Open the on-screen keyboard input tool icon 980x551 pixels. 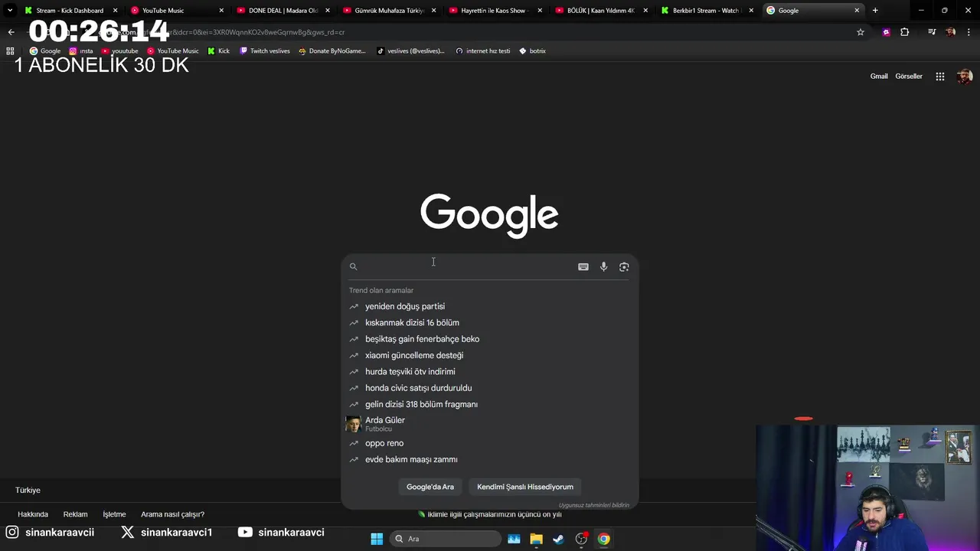[x=583, y=266]
